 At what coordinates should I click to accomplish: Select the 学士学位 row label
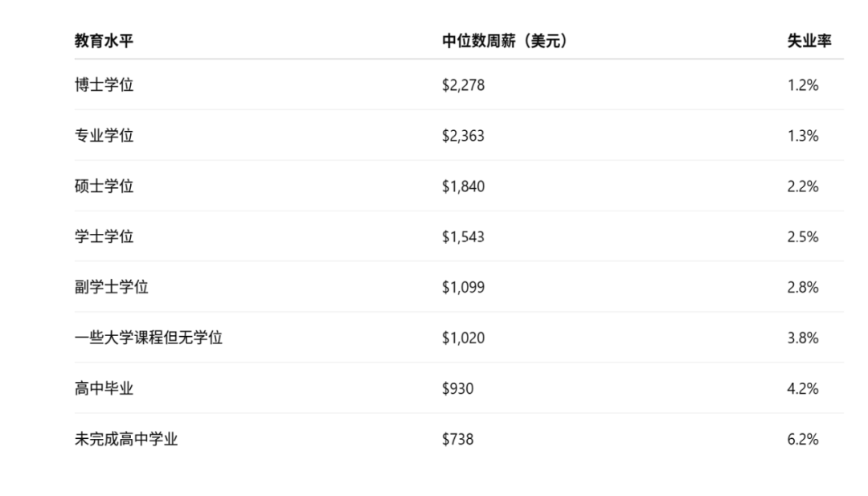(x=104, y=236)
